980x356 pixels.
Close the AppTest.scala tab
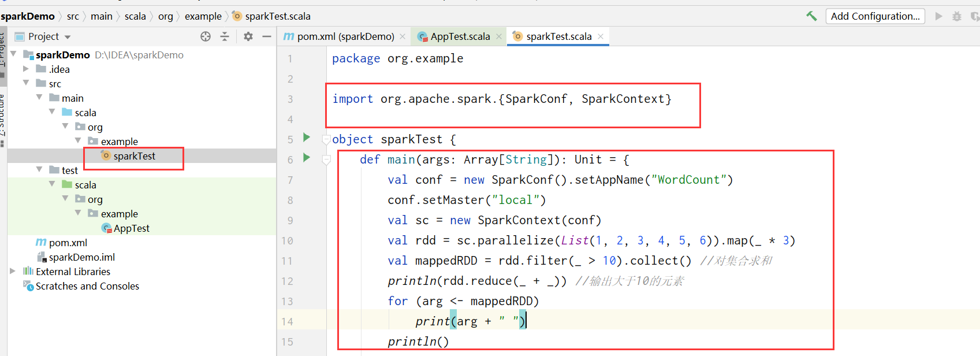point(499,36)
